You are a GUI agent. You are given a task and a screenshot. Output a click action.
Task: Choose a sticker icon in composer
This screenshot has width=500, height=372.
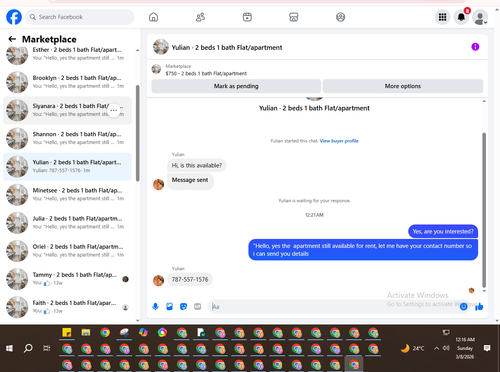click(x=183, y=306)
